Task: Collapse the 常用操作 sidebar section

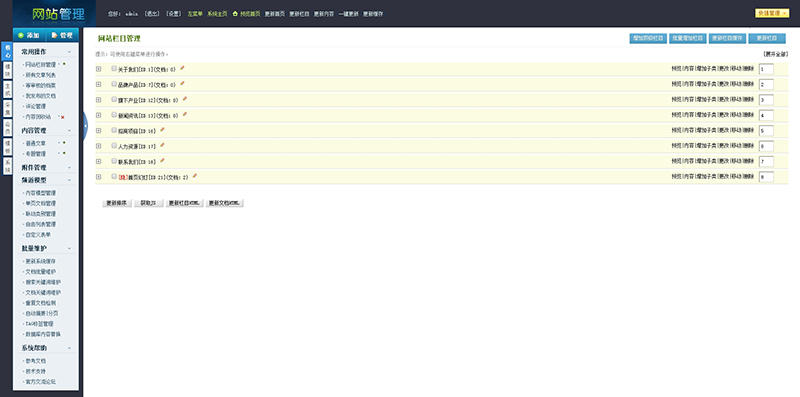Action: (69, 52)
